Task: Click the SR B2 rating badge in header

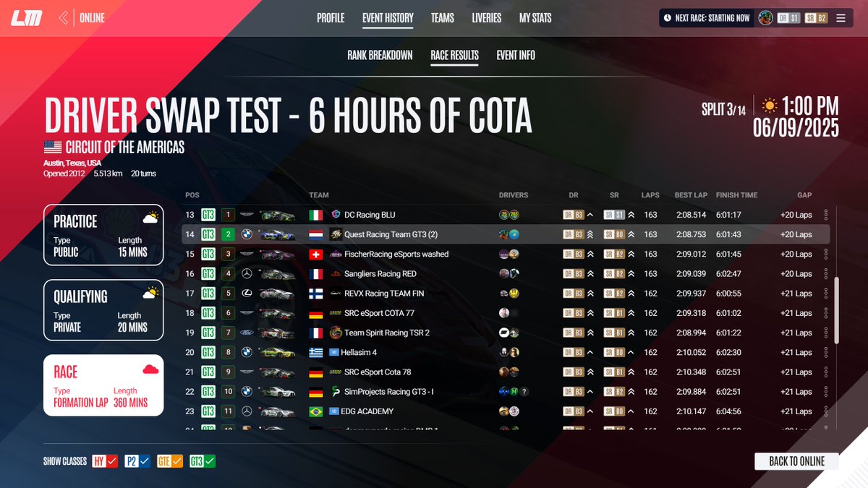Action: pos(817,18)
